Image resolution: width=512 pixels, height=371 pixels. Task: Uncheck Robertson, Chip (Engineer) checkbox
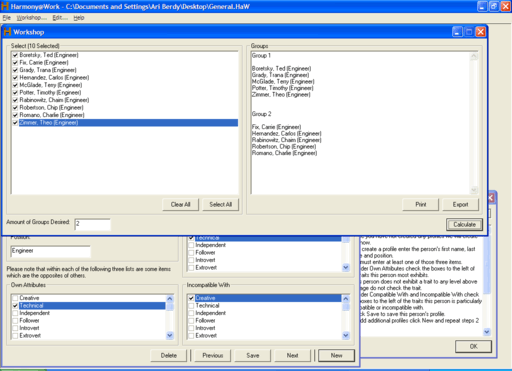(15, 108)
